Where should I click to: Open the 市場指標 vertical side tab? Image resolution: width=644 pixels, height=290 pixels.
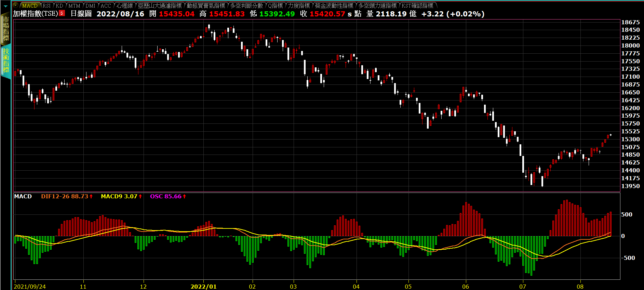6,29
